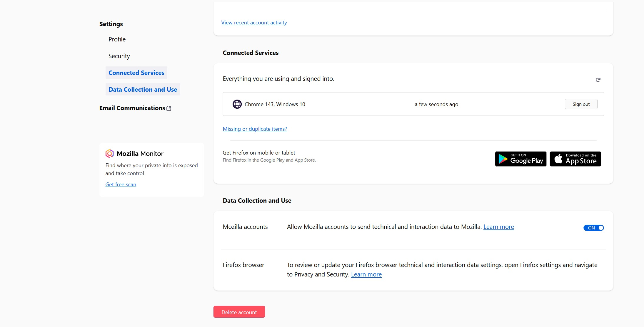The height and width of the screenshot is (327, 644).
Task: Open the Security settings section
Action: pos(119,56)
